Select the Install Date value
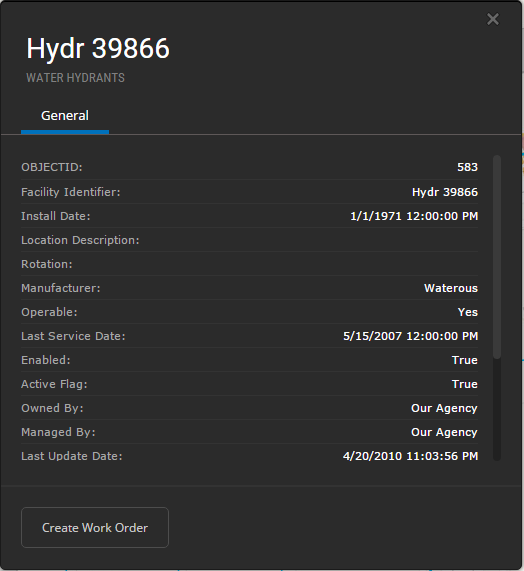Viewport: 524px width, 571px height. [414, 216]
